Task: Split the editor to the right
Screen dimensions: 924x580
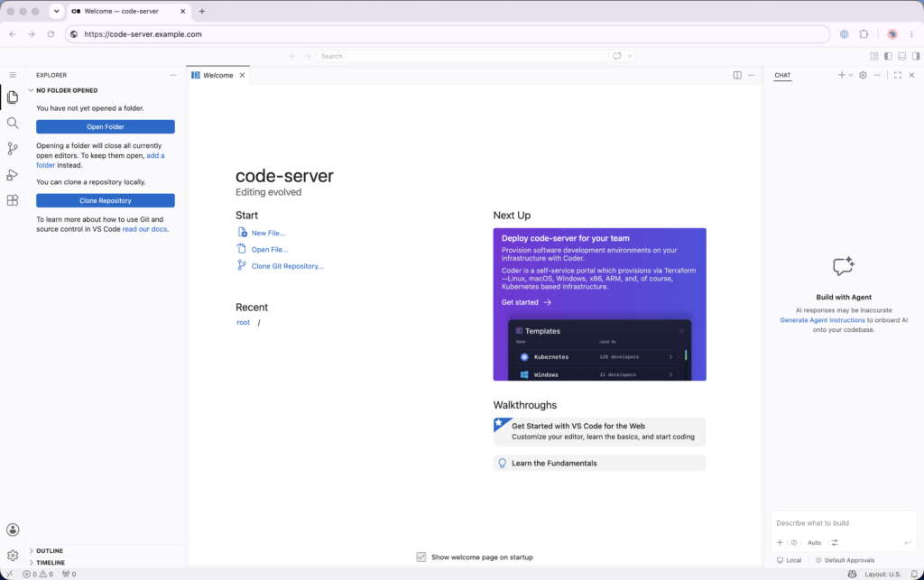Action: pyautogui.click(x=737, y=75)
